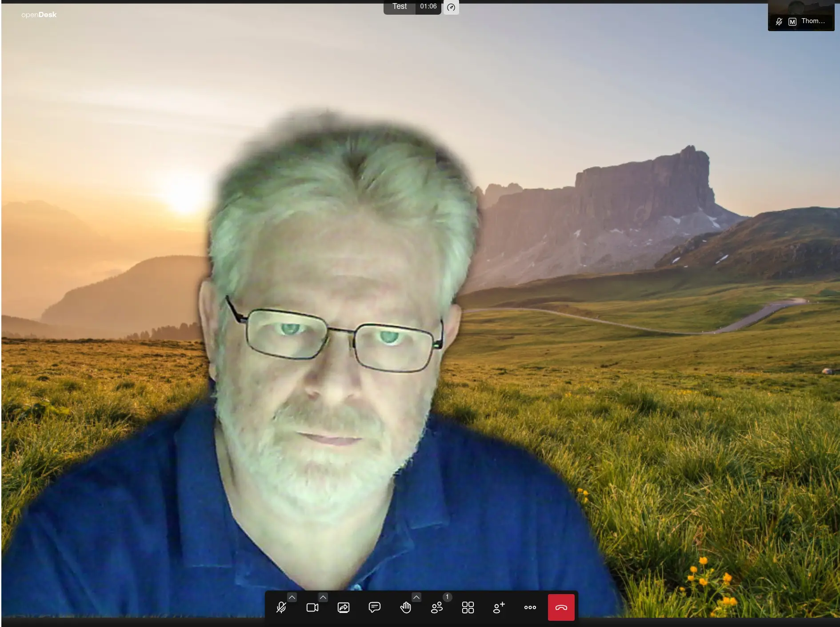Open the more actions menu
Image resolution: width=840 pixels, height=627 pixels.
pos(530,607)
